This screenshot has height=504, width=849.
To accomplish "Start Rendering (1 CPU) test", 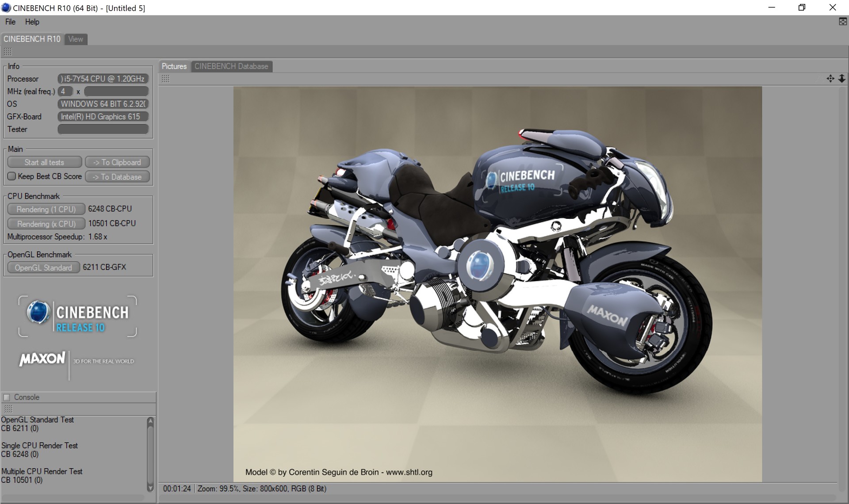I will [x=46, y=209].
